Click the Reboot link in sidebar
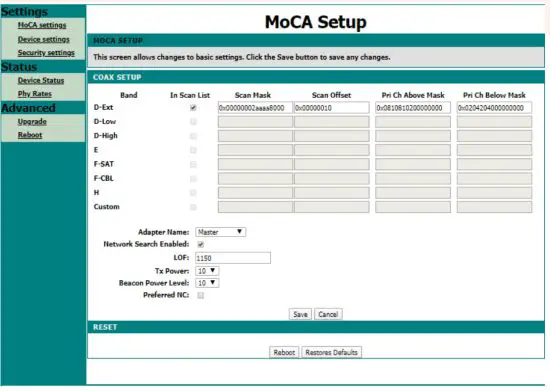This screenshot has width=550, height=391. pos(30,135)
